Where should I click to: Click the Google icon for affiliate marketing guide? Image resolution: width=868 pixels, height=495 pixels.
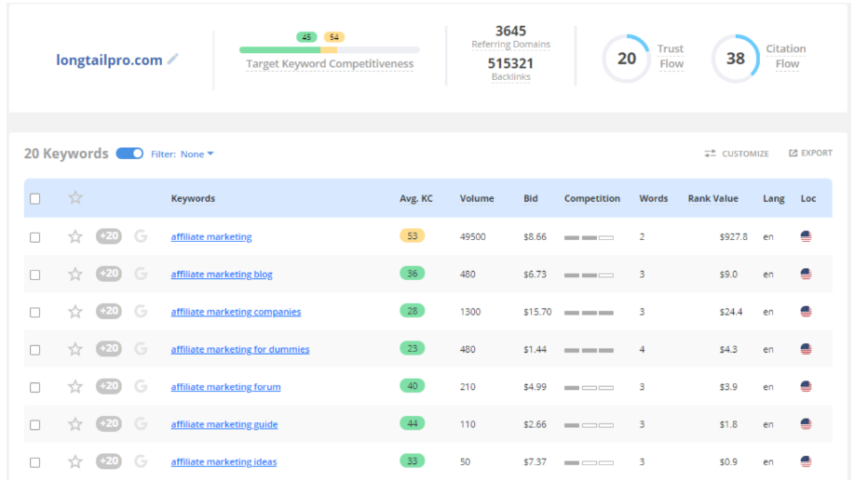click(141, 424)
